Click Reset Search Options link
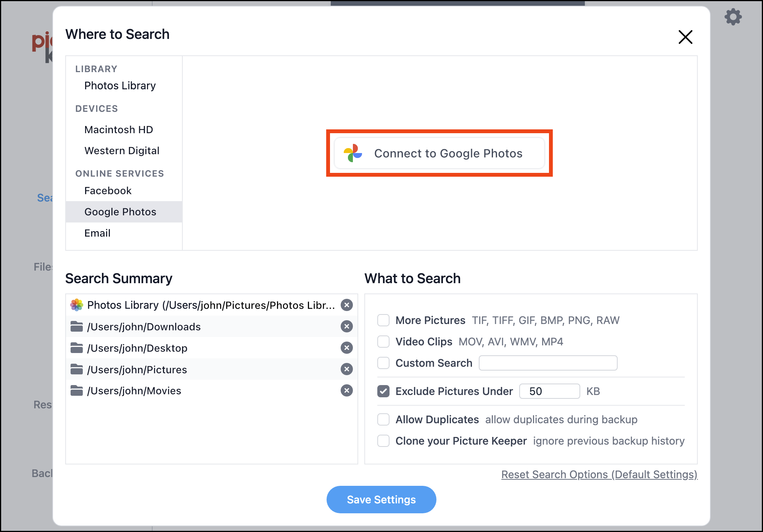763x532 pixels. pos(599,474)
